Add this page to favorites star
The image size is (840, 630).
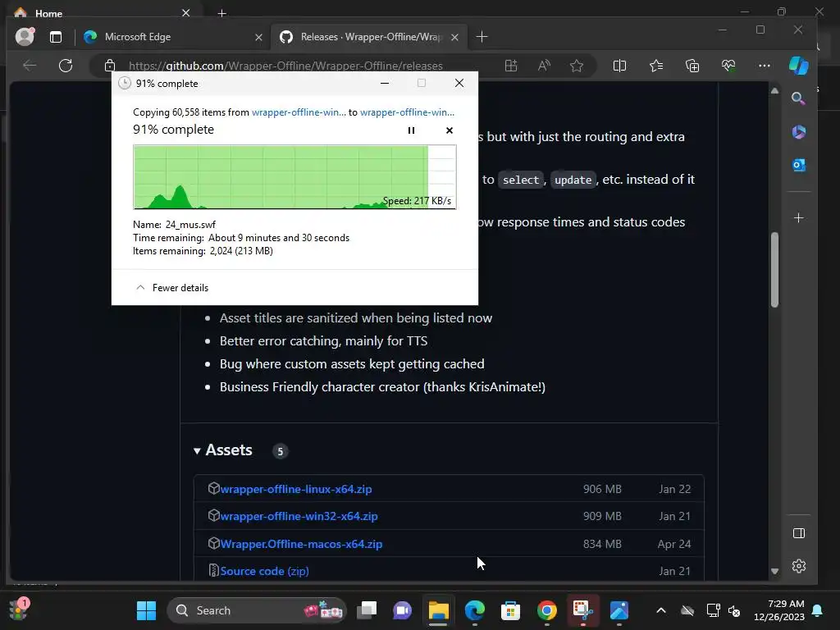577,66
